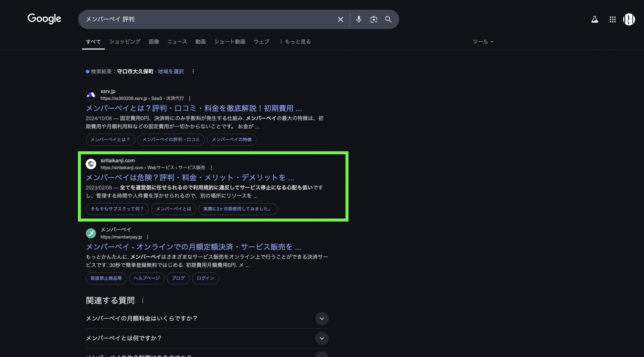Click the メンバーペイの特徴 chip
644x357 pixels.
tap(232, 140)
